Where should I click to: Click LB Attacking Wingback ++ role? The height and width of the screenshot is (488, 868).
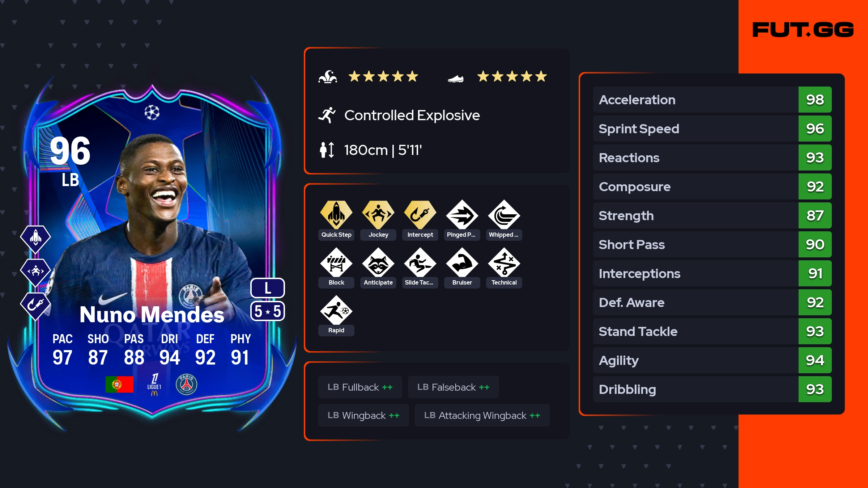482,415
